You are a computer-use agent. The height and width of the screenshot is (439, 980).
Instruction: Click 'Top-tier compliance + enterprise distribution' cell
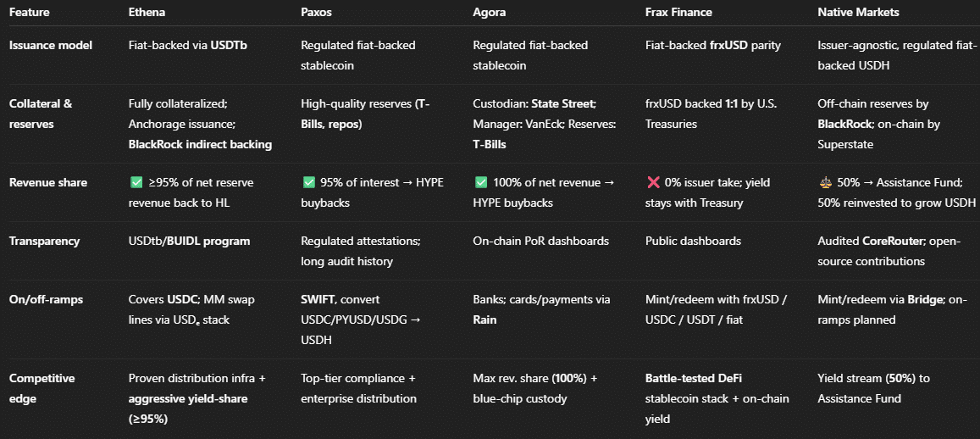[x=359, y=388]
